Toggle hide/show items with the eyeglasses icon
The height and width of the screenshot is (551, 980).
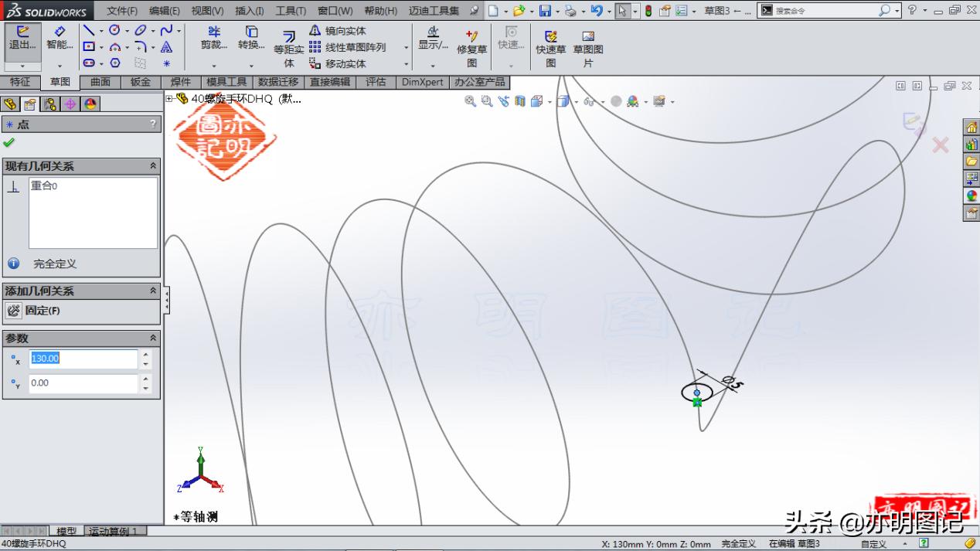[x=588, y=101]
